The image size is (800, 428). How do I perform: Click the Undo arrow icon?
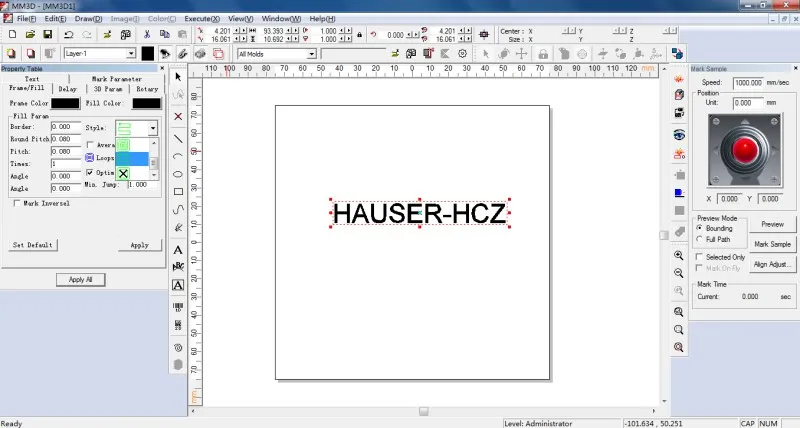(68, 35)
